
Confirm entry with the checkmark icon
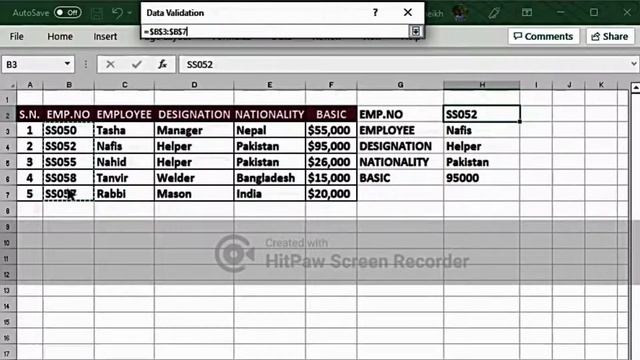[x=137, y=64]
